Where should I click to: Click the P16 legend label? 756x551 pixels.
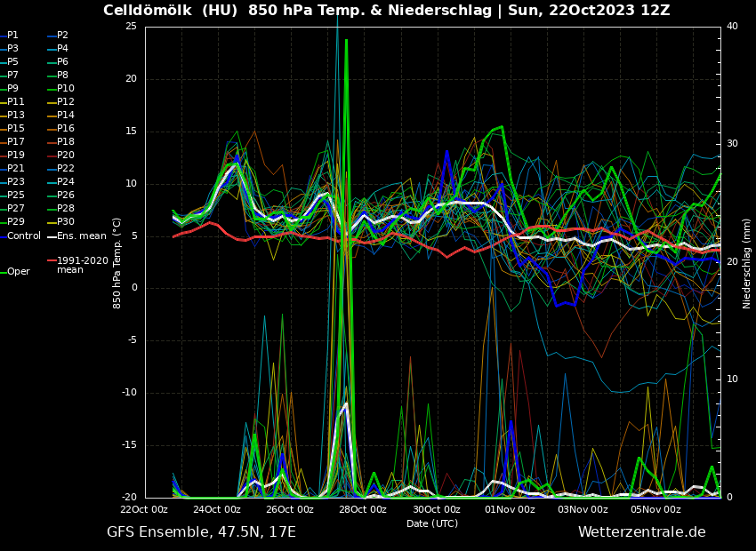click(x=66, y=129)
